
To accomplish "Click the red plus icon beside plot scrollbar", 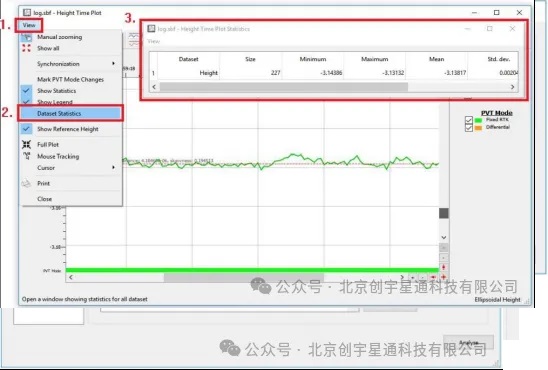I will (x=444, y=277).
